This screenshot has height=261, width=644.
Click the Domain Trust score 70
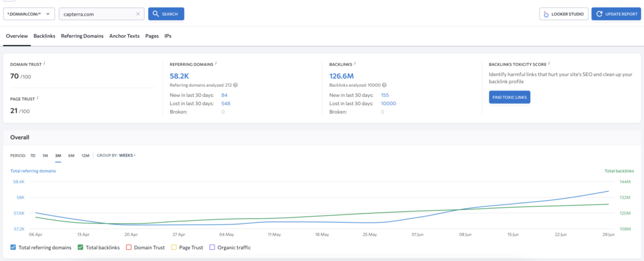(x=14, y=76)
